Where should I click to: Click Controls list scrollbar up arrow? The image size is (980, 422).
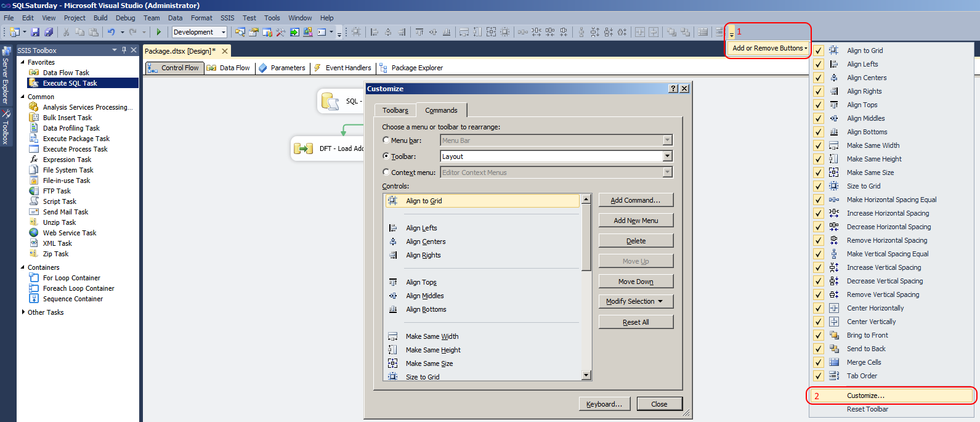coord(586,199)
